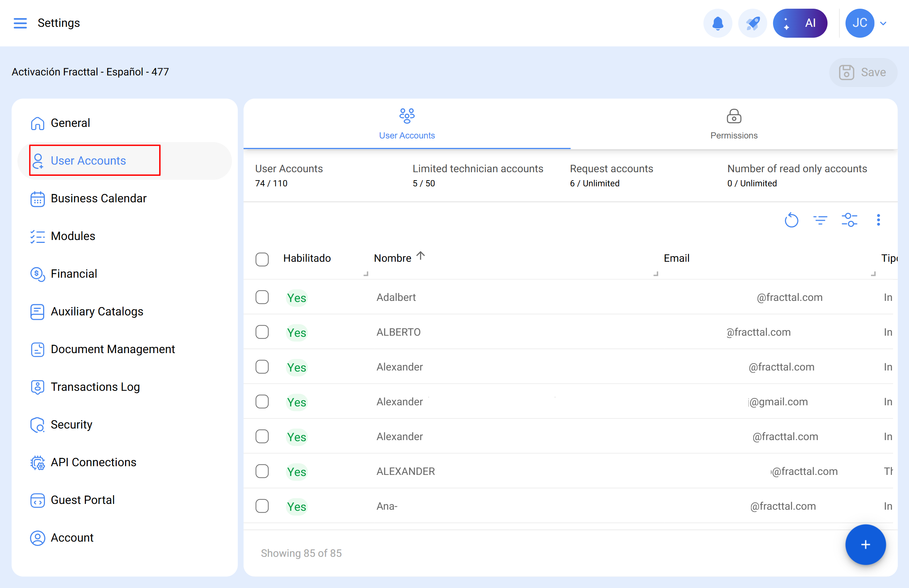Open the three-dot more options menu

878,220
